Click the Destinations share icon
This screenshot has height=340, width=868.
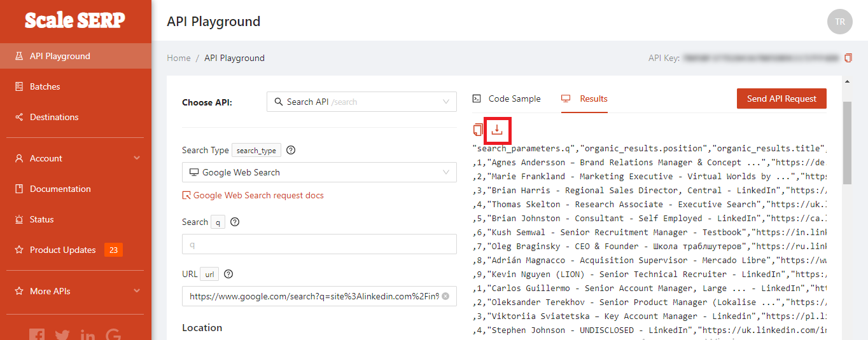[19, 117]
